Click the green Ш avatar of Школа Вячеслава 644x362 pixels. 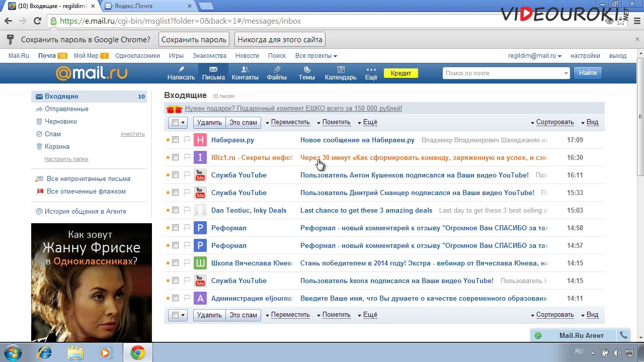pyautogui.click(x=200, y=263)
